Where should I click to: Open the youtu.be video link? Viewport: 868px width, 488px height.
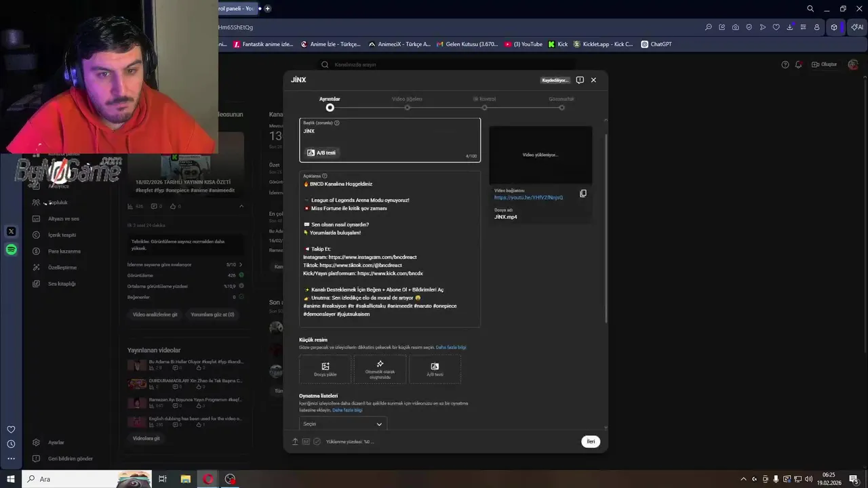click(x=528, y=197)
